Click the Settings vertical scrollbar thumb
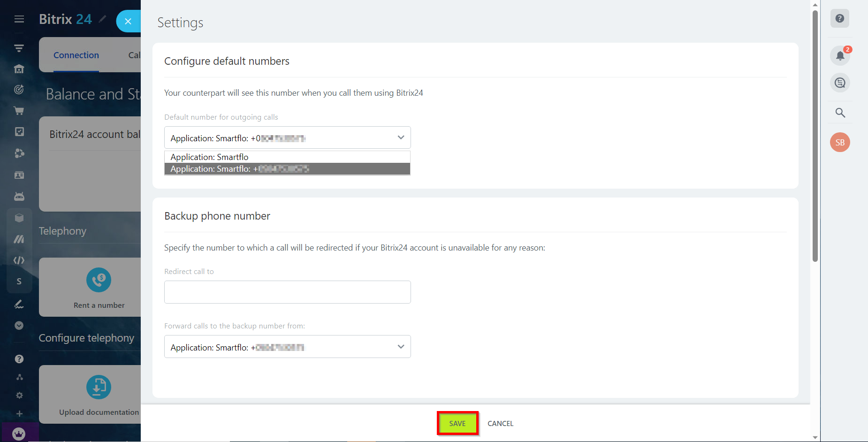 tap(815, 135)
